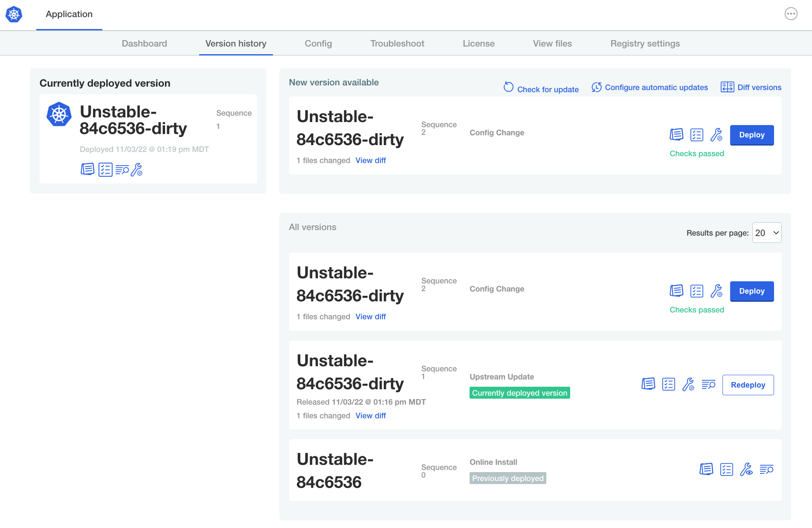Open the Edit config wrench icon for Sequence 2
Screen dimensions: 812x528
pyautogui.click(x=717, y=135)
